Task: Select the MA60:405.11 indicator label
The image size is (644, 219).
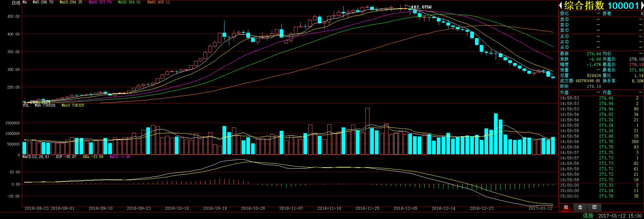Action: pos(159,2)
